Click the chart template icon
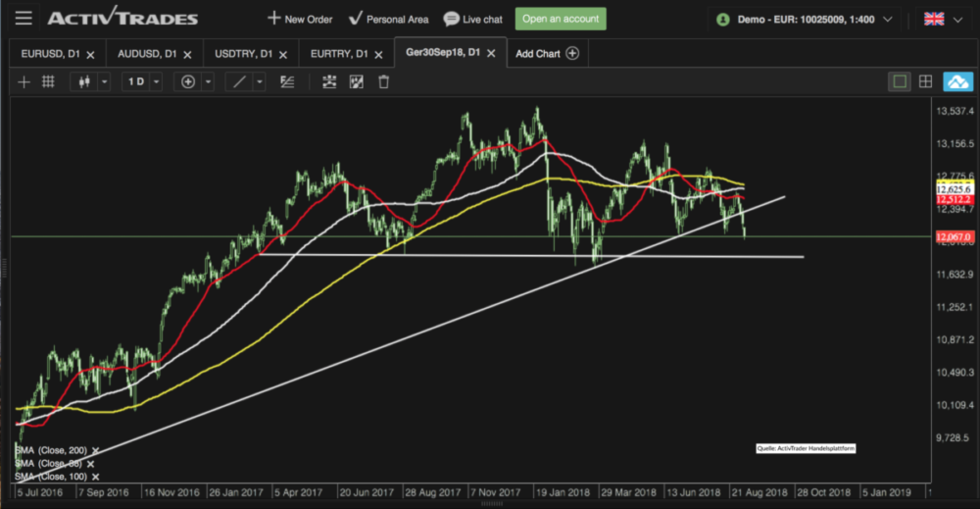The width and height of the screenshot is (980, 509). 357,82
